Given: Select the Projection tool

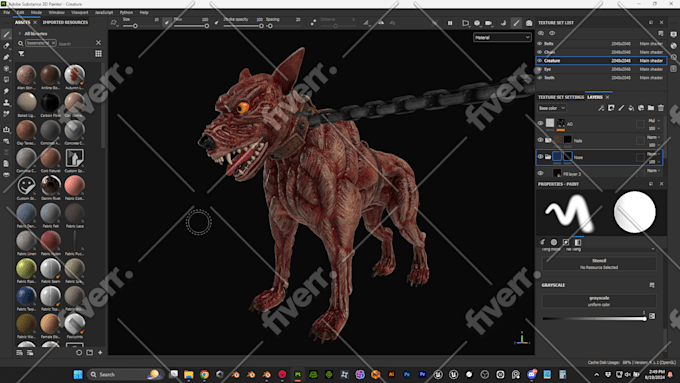Looking at the screenshot, I should [6, 57].
